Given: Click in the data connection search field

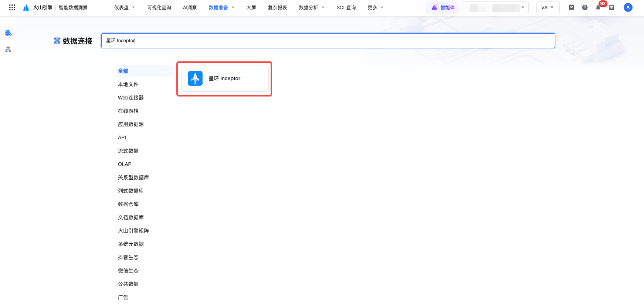Looking at the screenshot, I should click(328, 41).
